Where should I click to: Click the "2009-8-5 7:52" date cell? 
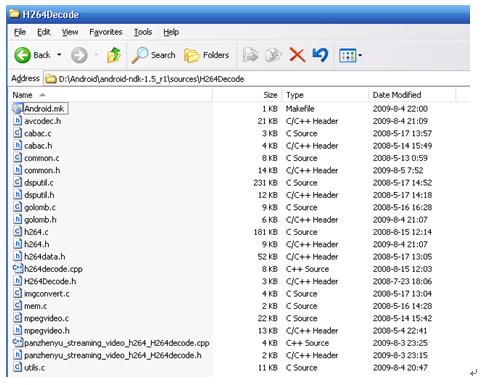pyautogui.click(x=398, y=170)
